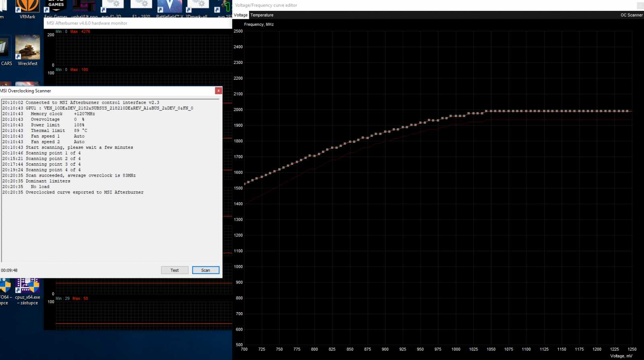This screenshot has width=644, height=360.
Task: Launch the Wreckfest desktop shortcut
Action: point(27,50)
